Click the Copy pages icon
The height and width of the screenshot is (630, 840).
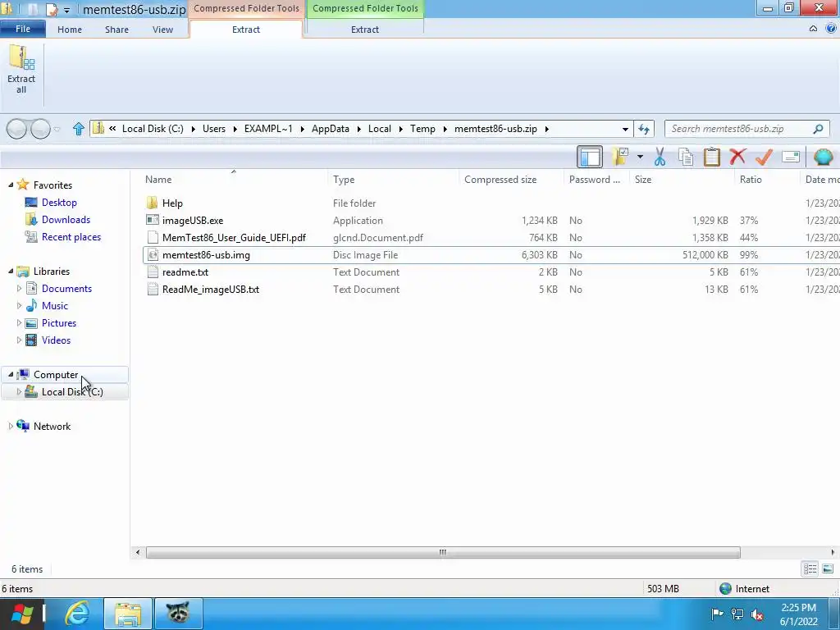pos(686,157)
